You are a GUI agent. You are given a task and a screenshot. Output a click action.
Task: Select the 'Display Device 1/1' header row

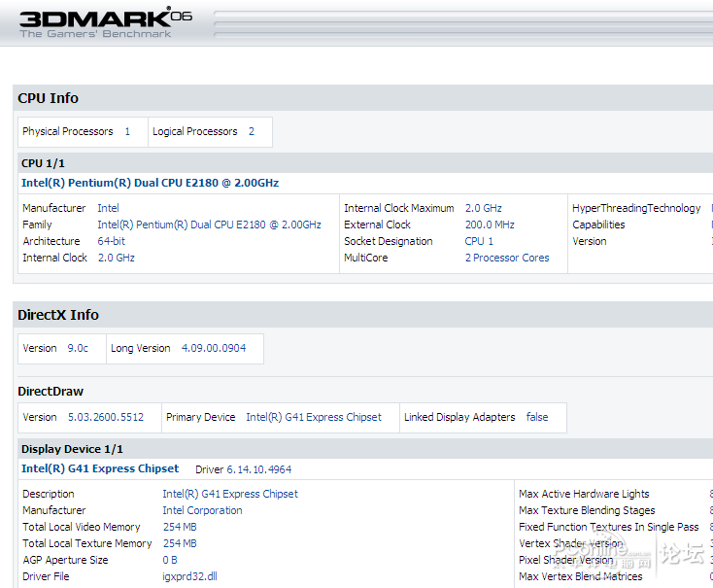[363, 449]
